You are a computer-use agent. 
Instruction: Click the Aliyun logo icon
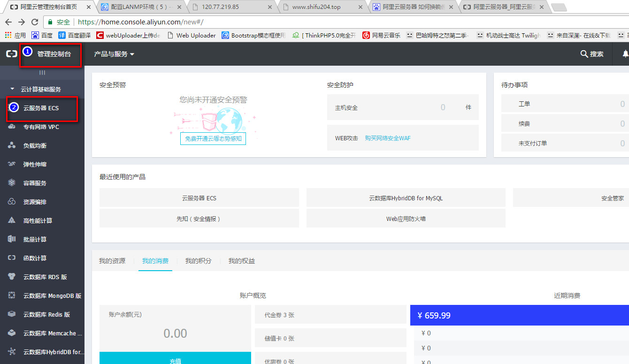point(11,54)
